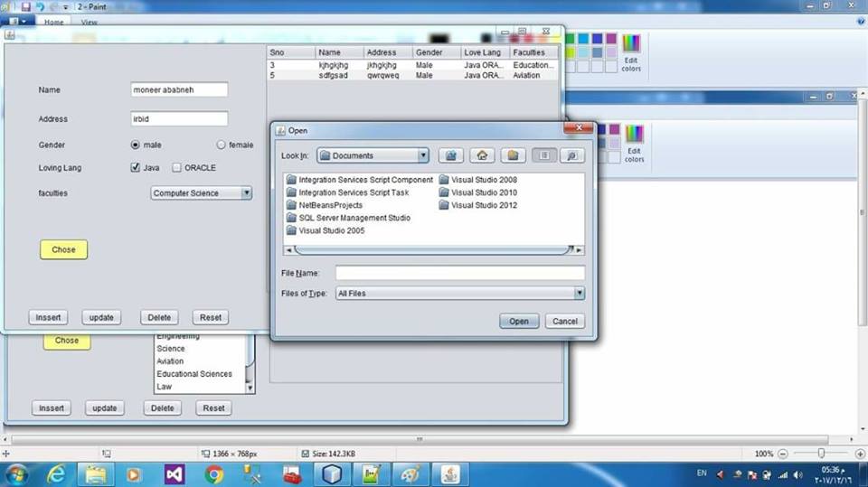Screen dimensions: 868x487
Task: Click Inssert in the front form window
Action: [48, 318]
